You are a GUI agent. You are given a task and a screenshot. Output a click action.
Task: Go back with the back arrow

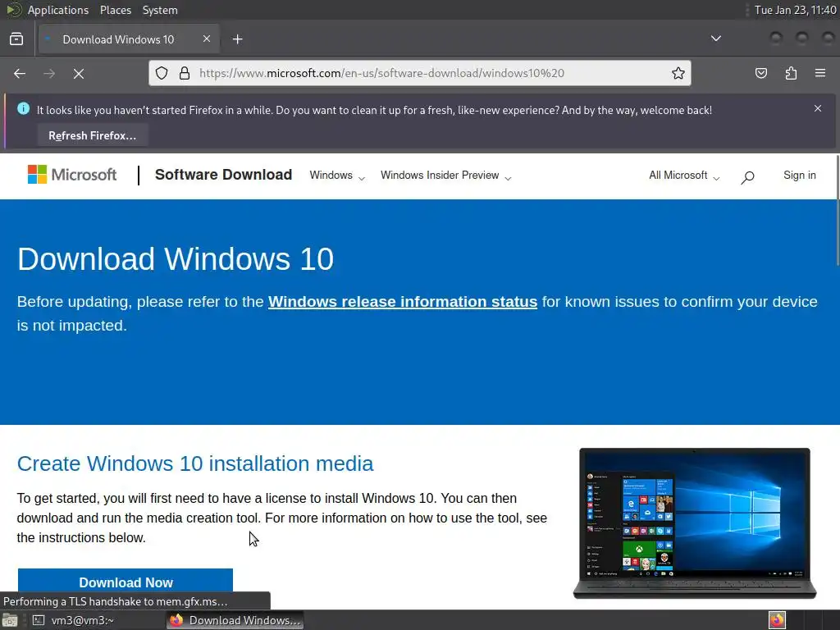coord(20,73)
